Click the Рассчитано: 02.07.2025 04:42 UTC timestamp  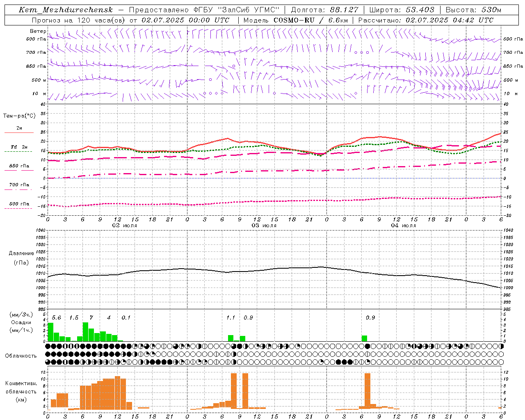pos(426,20)
